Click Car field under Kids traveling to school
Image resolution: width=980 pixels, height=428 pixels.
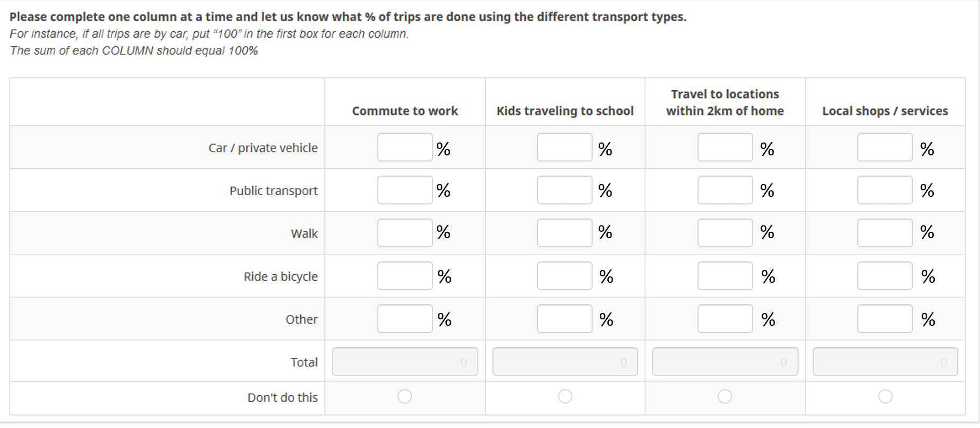[x=564, y=147]
